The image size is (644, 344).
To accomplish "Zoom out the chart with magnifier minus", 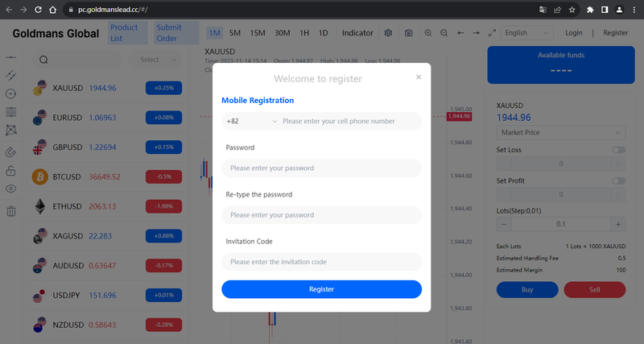I will [x=444, y=33].
